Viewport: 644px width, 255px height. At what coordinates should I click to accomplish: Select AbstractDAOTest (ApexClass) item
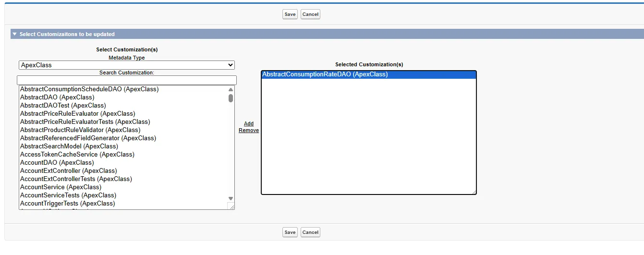63,105
